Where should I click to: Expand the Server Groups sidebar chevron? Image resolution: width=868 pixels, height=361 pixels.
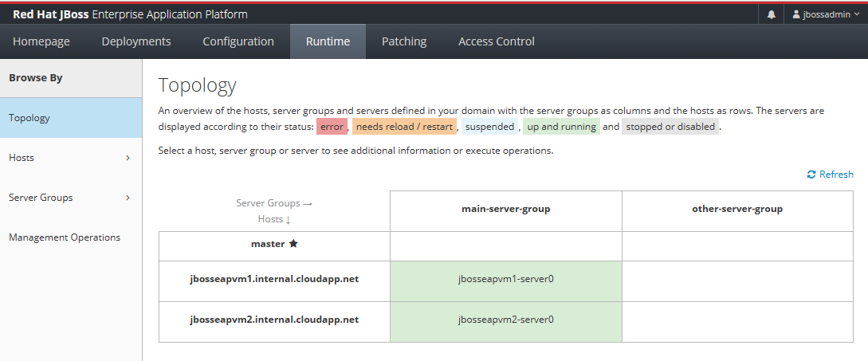click(128, 198)
